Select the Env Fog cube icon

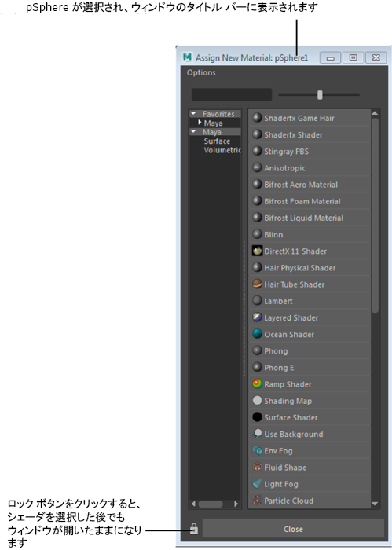click(258, 450)
